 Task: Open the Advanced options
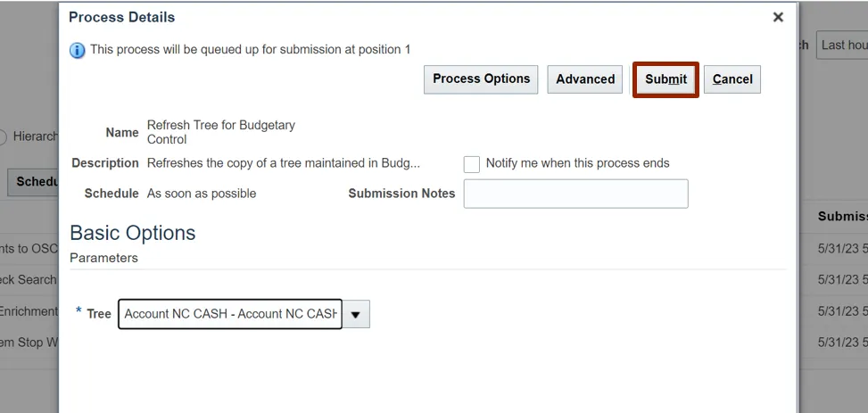[585, 79]
